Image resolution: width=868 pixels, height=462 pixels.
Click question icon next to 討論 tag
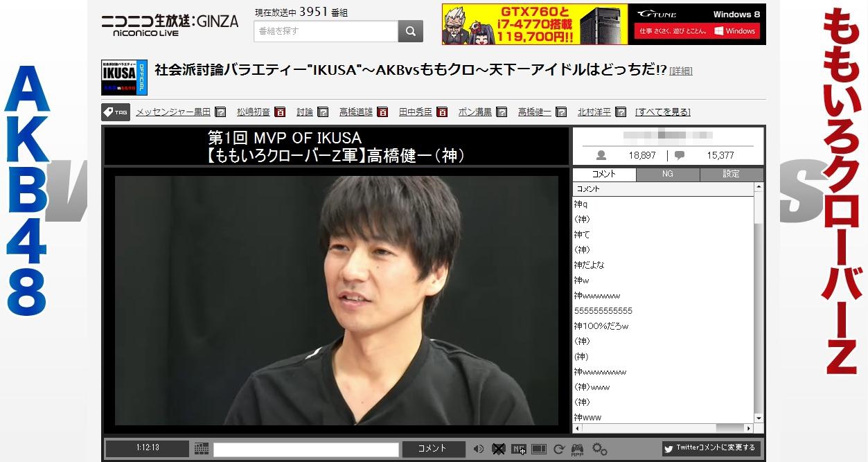tap(324, 112)
